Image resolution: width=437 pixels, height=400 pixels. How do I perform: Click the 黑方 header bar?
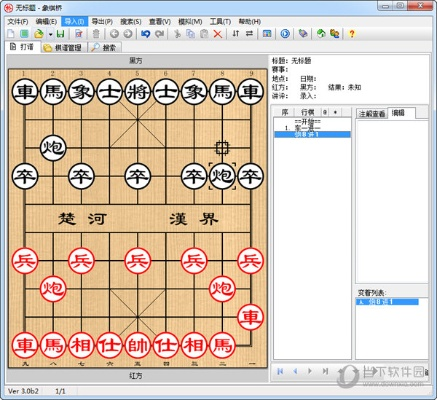[136, 61]
